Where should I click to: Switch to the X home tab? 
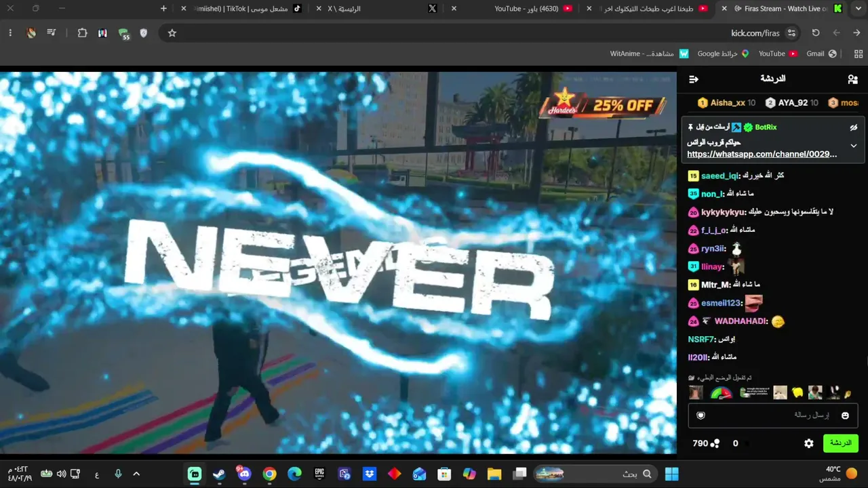[x=376, y=9]
